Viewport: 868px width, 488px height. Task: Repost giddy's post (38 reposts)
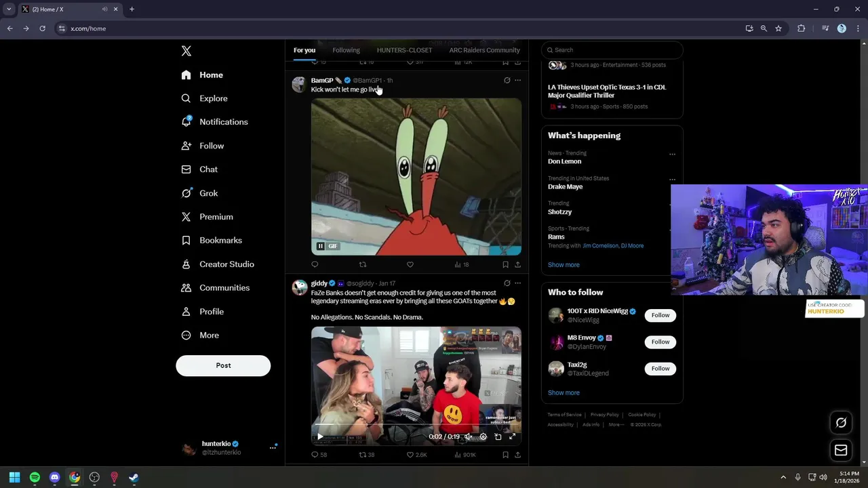366,455
